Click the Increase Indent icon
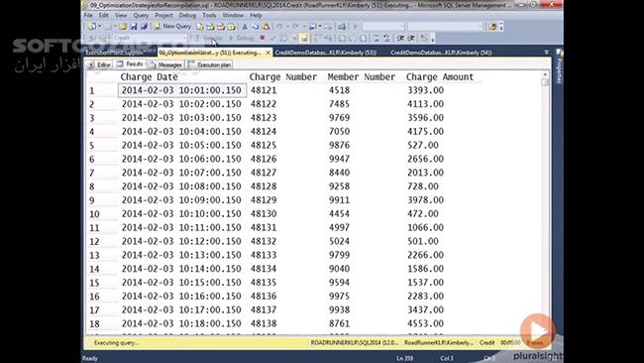 [x=411, y=39]
